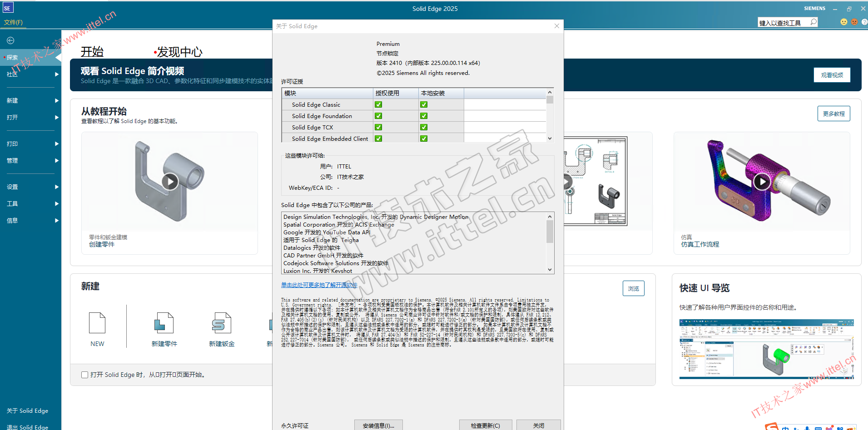Click 授权使用 checkmark for Solid Edge TCX
This screenshot has height=430, width=868.
(x=378, y=127)
